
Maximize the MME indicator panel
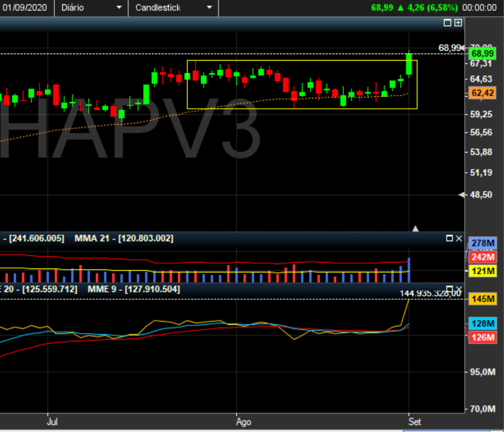[449, 289]
